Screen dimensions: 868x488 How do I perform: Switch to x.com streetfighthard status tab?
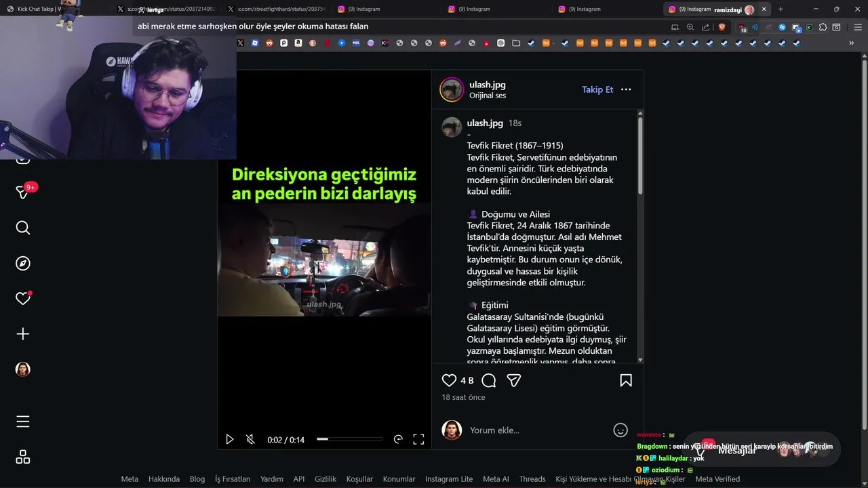pos(277,9)
